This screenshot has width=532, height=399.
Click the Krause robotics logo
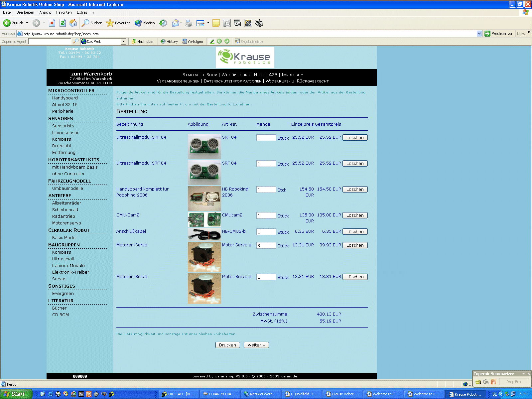tap(245, 58)
